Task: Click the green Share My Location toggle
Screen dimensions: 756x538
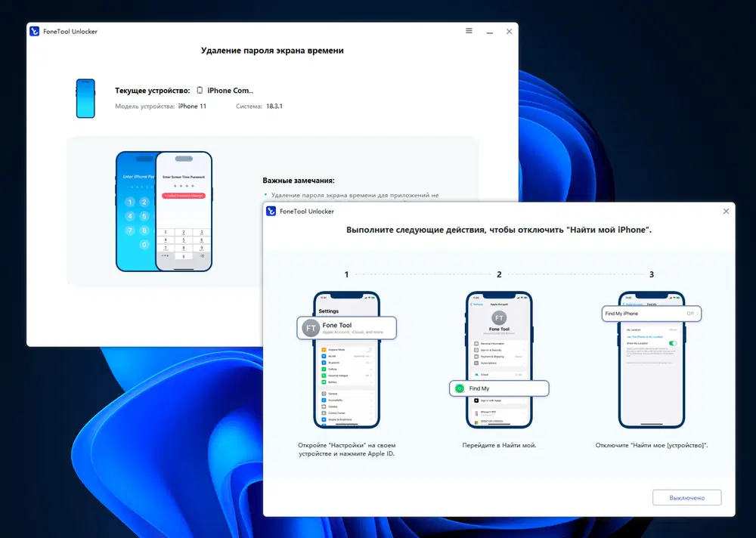Action: (673, 343)
